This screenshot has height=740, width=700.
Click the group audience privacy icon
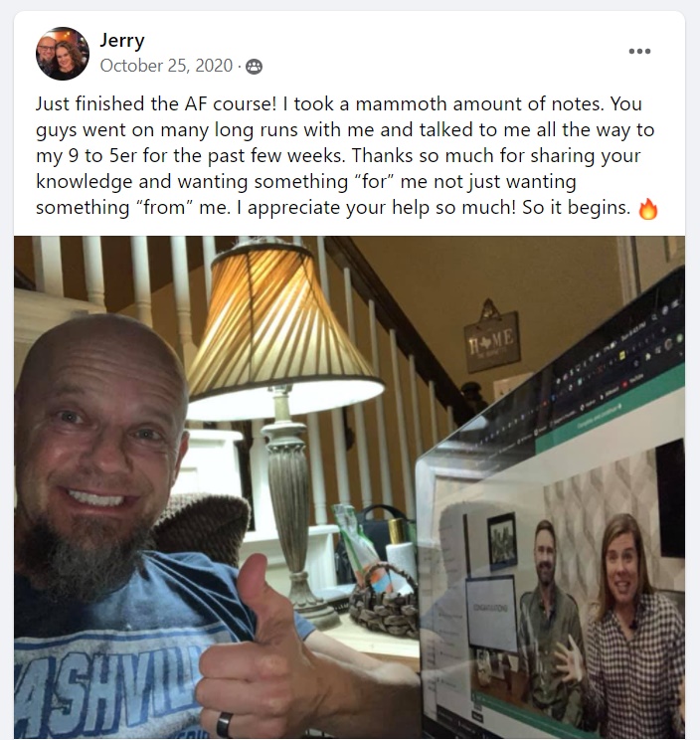pyautogui.click(x=254, y=67)
